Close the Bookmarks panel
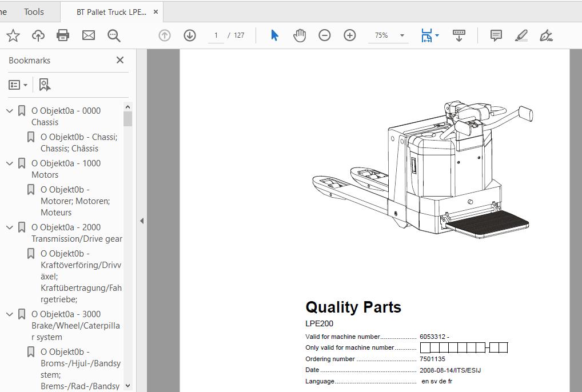The height and width of the screenshot is (392, 582). click(120, 60)
